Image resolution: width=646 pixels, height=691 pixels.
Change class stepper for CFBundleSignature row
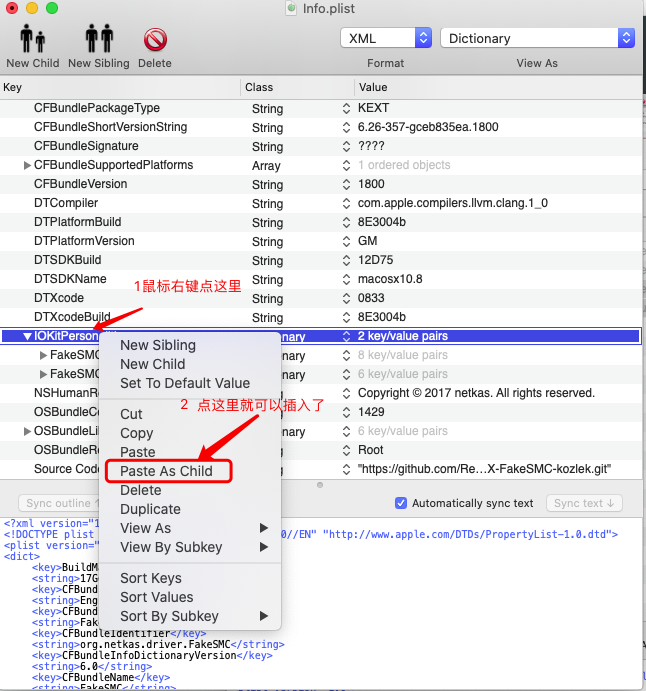pos(346,146)
